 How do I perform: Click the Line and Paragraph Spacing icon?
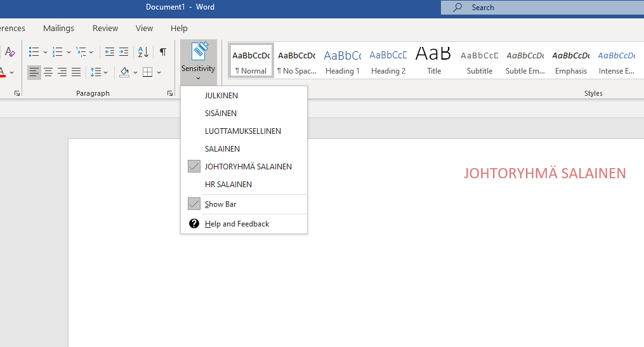click(96, 73)
